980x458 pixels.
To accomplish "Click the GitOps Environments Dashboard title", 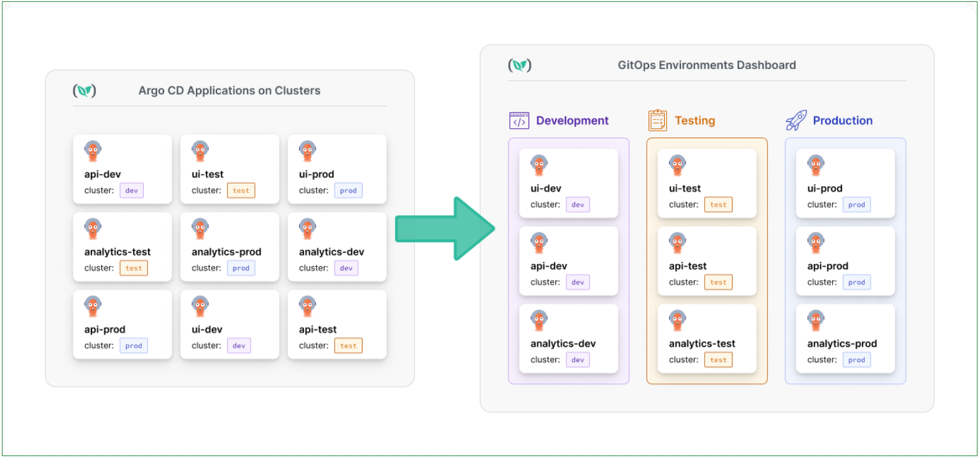I will (706, 65).
